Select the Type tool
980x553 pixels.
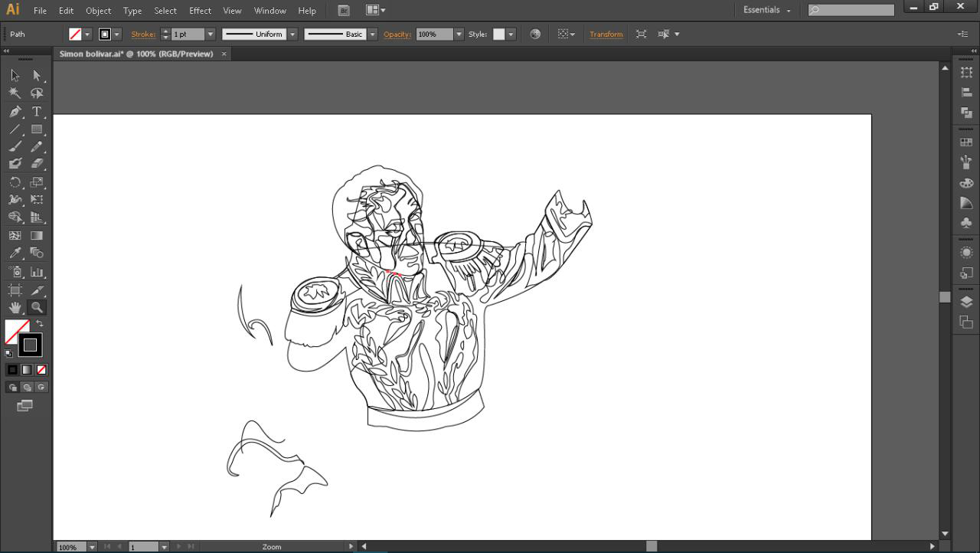point(36,112)
